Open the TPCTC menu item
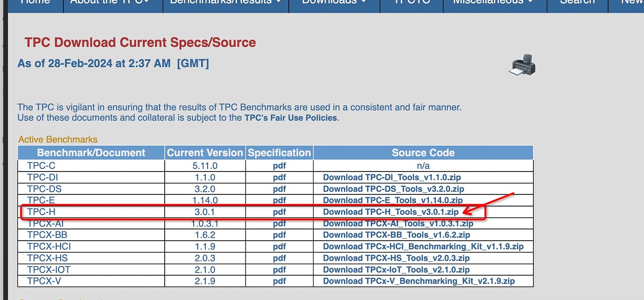This screenshot has width=644, height=300. coord(411,3)
